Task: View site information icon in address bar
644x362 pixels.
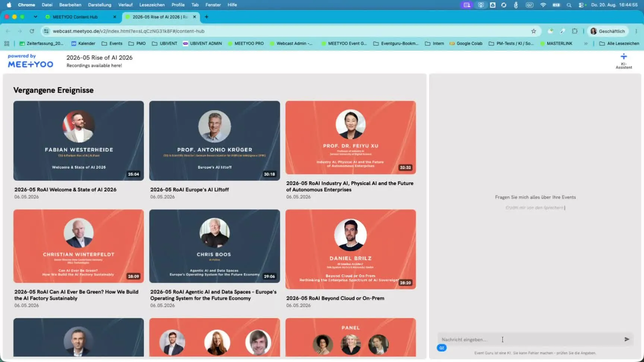Action: [46, 31]
